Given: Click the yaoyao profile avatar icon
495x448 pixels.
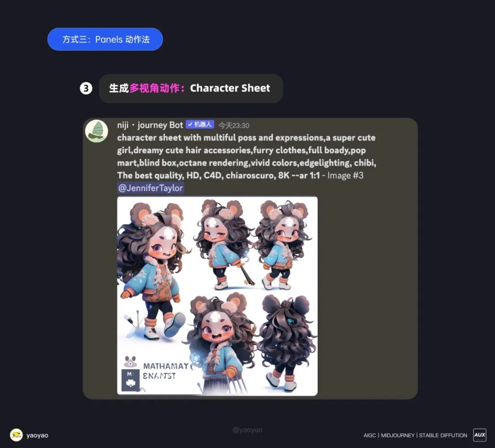Looking at the screenshot, I should [x=16, y=435].
